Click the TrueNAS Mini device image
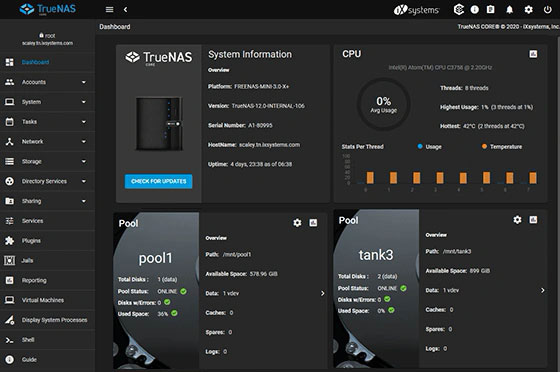This screenshot has height=372, width=560. [x=159, y=124]
